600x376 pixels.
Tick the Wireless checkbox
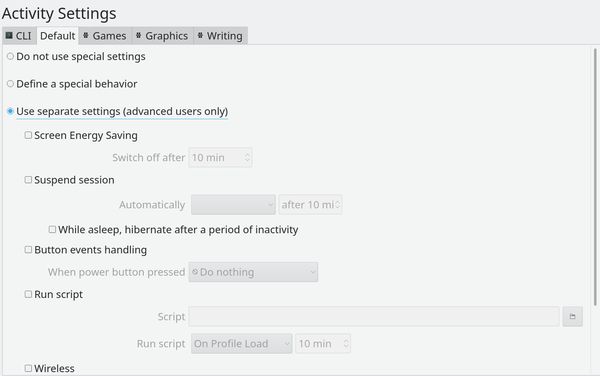pyautogui.click(x=28, y=368)
